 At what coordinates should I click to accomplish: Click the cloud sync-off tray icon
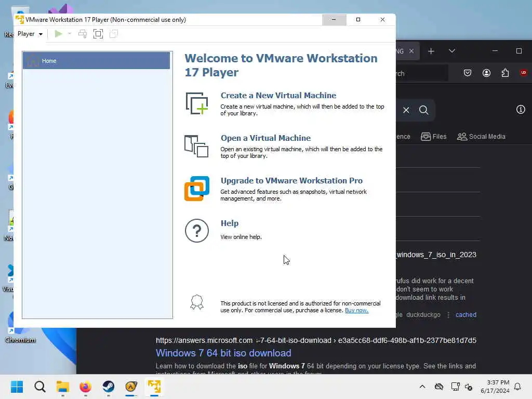click(439, 387)
